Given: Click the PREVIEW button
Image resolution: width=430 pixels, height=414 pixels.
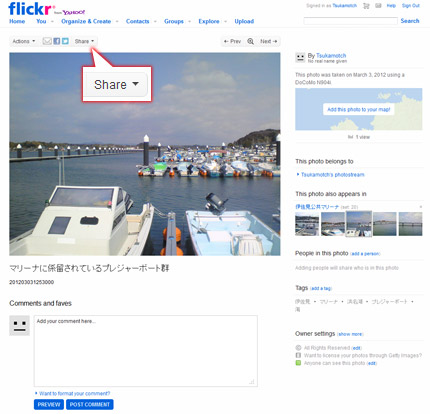Looking at the screenshot, I should coord(49,404).
